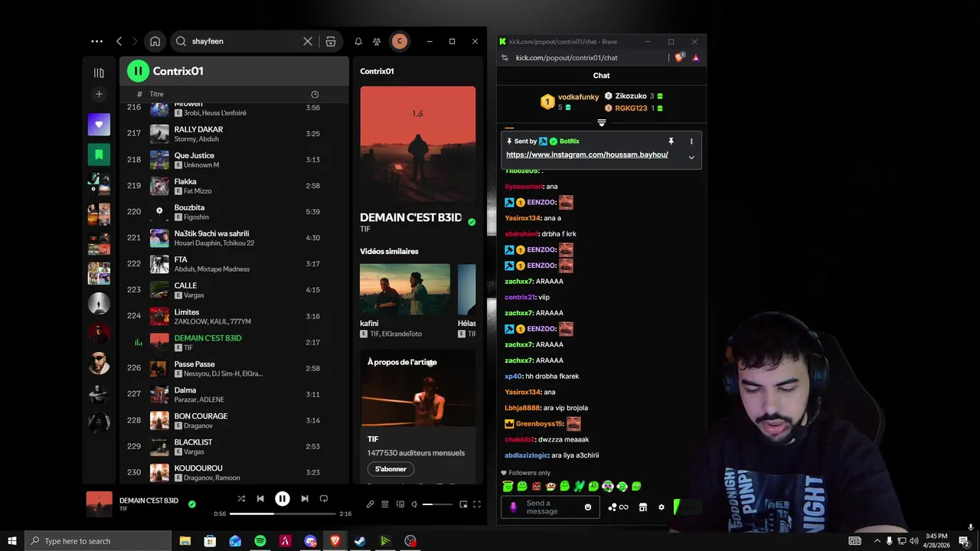Toggle repeat mode

click(x=324, y=499)
